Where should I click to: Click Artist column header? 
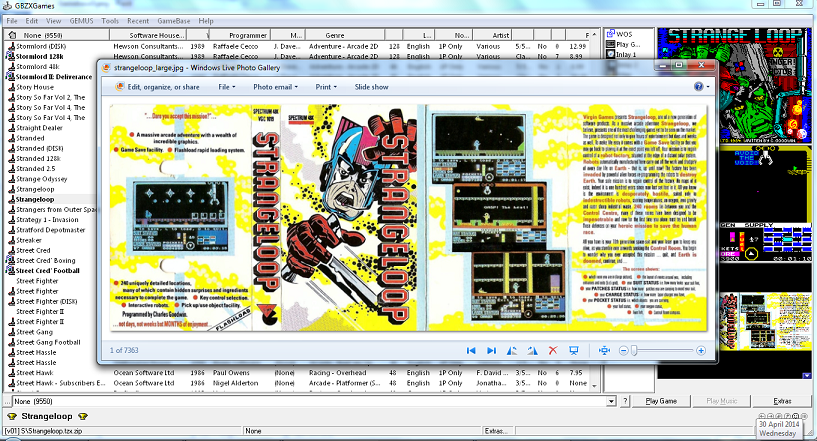pyautogui.click(x=492, y=35)
